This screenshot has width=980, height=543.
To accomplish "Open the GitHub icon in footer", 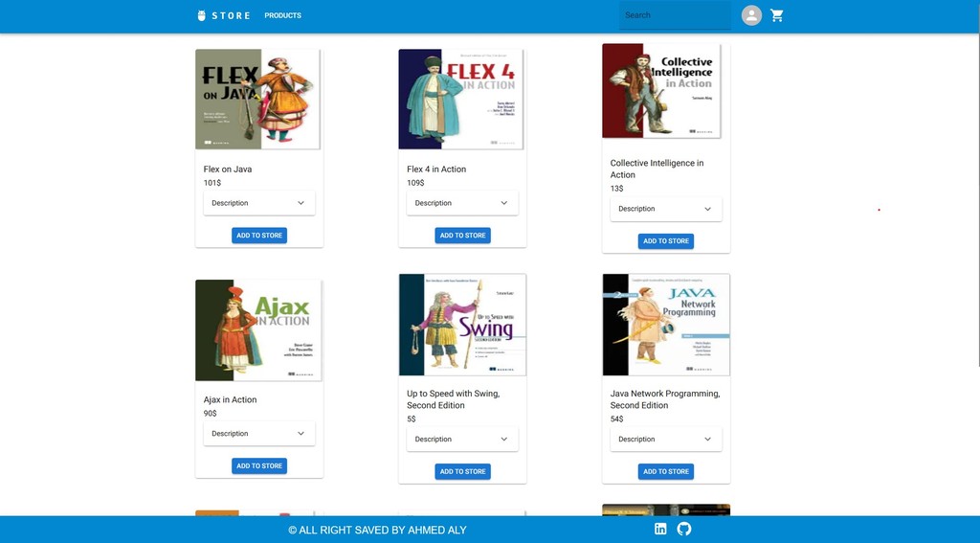I will tap(683, 529).
